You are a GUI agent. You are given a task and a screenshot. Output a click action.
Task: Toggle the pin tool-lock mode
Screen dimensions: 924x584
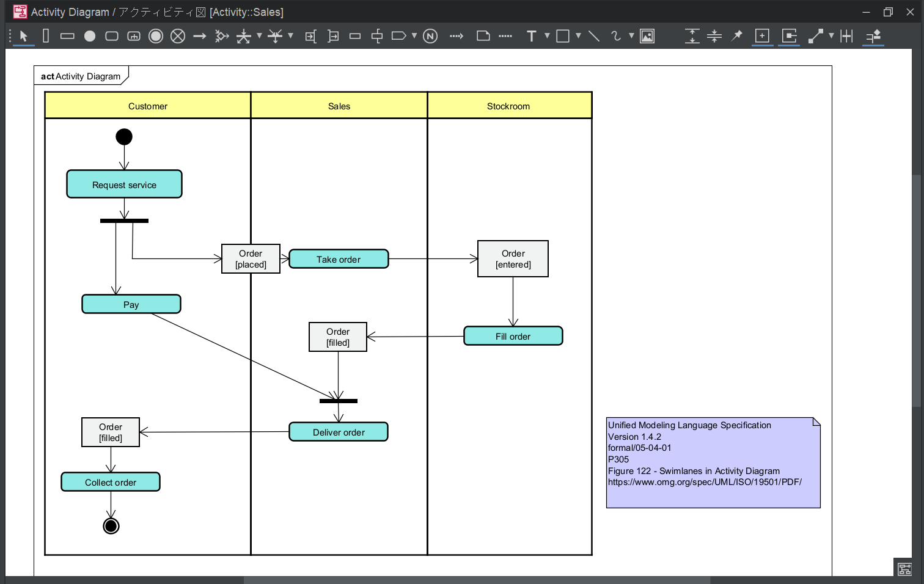coord(737,36)
